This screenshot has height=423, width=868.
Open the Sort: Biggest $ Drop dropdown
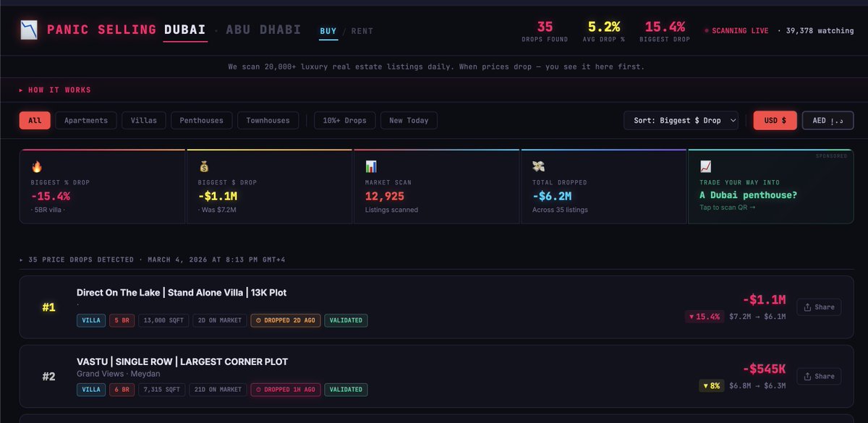click(681, 121)
